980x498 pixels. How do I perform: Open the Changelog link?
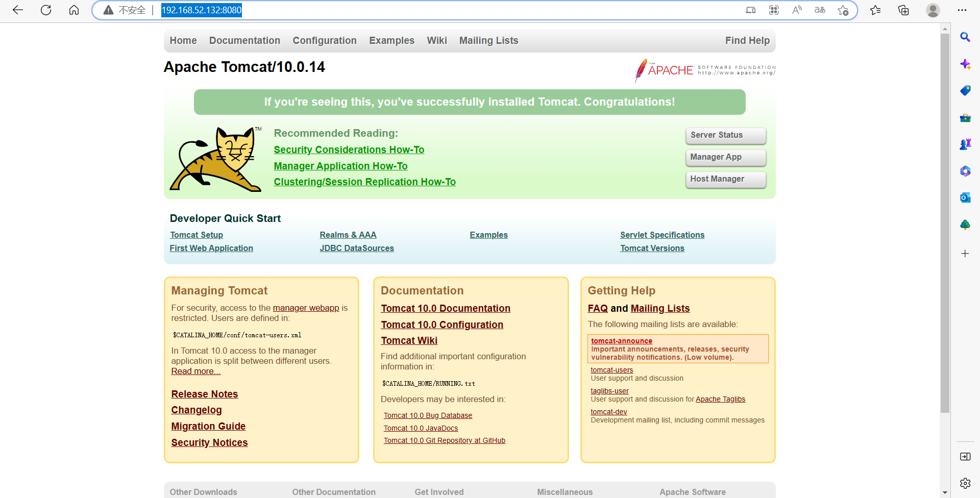click(x=197, y=410)
